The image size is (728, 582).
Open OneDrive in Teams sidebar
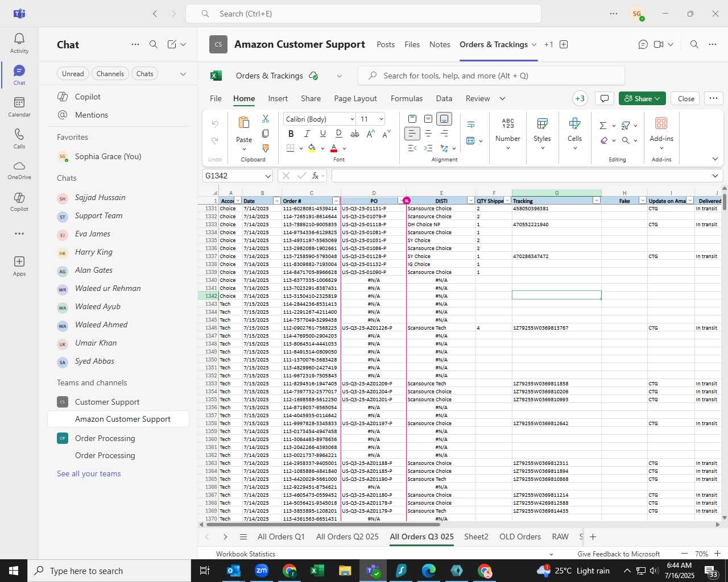pyautogui.click(x=19, y=170)
